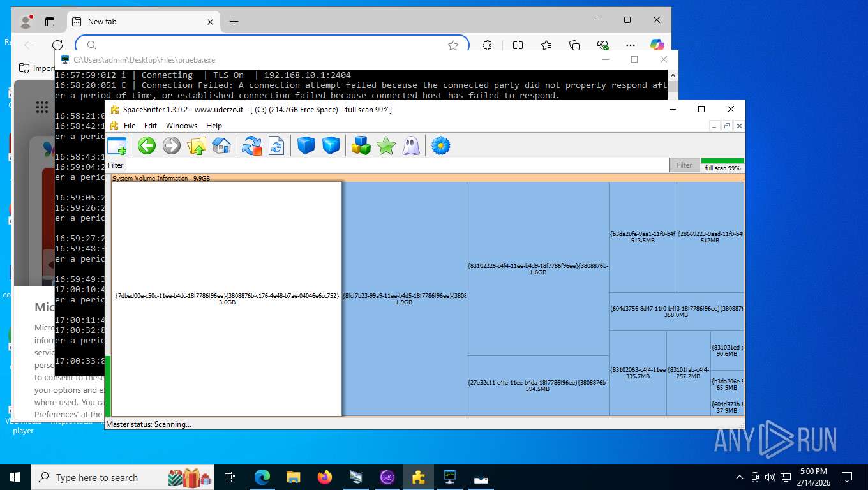
Task: Select the 90.6MB {831021ed...} block
Action: coord(727,350)
